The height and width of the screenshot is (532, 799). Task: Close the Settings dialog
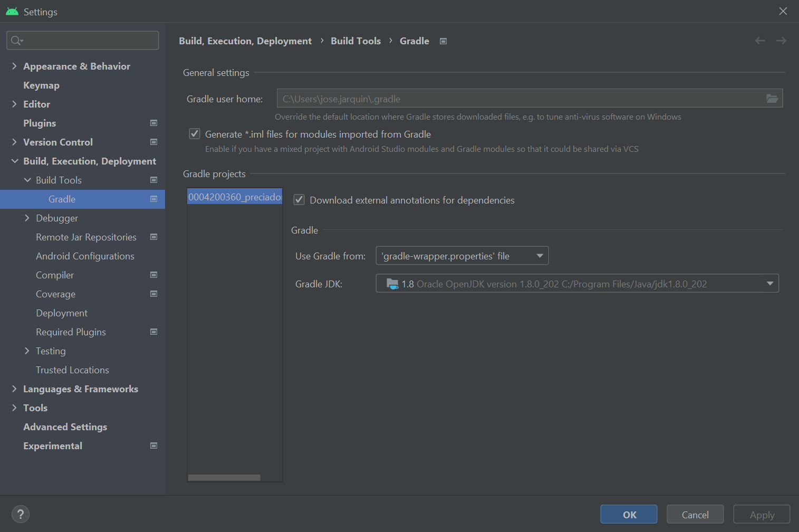[x=783, y=11]
